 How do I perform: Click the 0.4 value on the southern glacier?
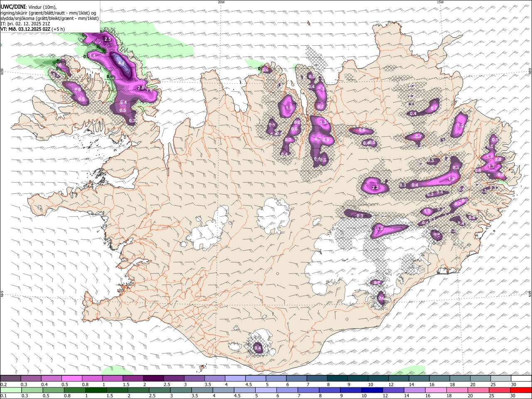[258, 348]
